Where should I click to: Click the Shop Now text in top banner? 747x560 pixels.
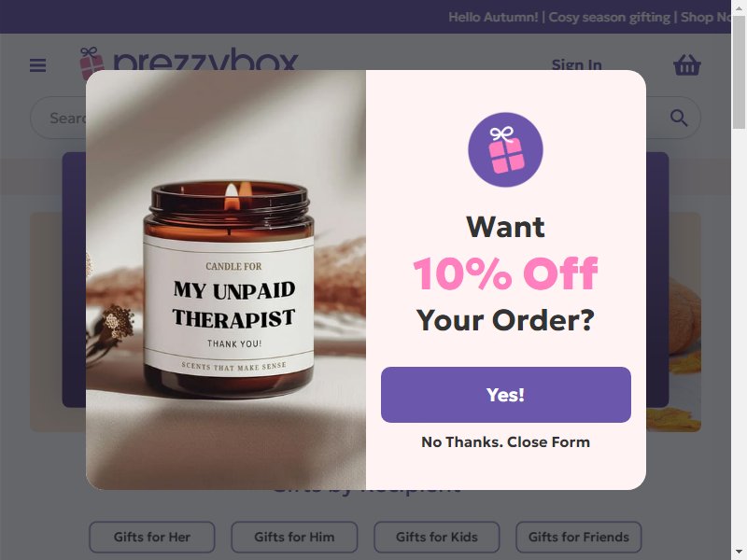point(706,17)
